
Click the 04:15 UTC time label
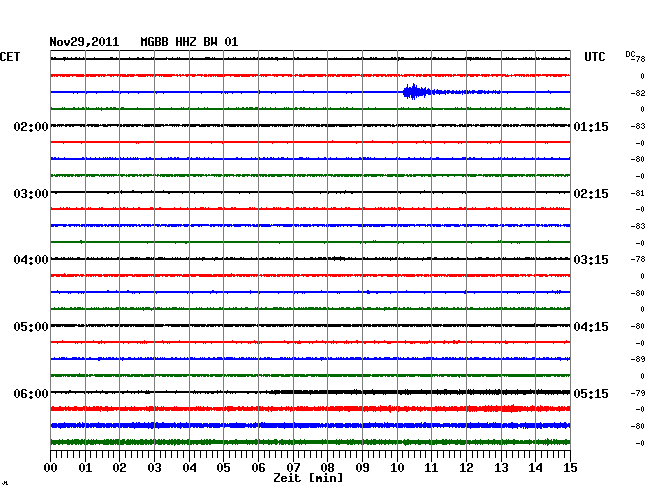(591, 327)
